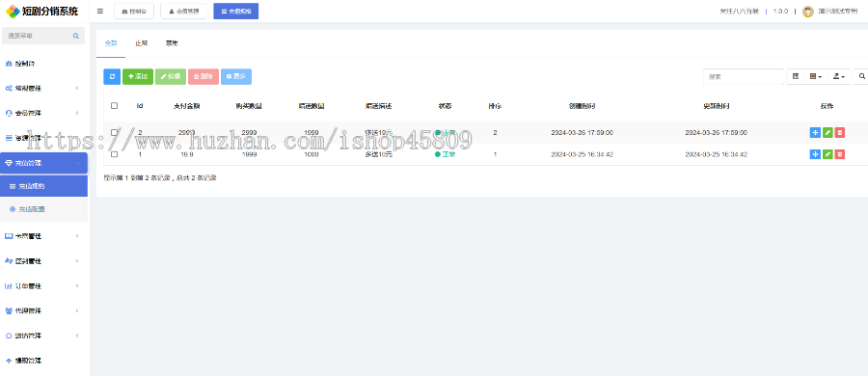Focus the sidebar menu search field
Viewport: 868px width, 376px height.
click(x=43, y=36)
